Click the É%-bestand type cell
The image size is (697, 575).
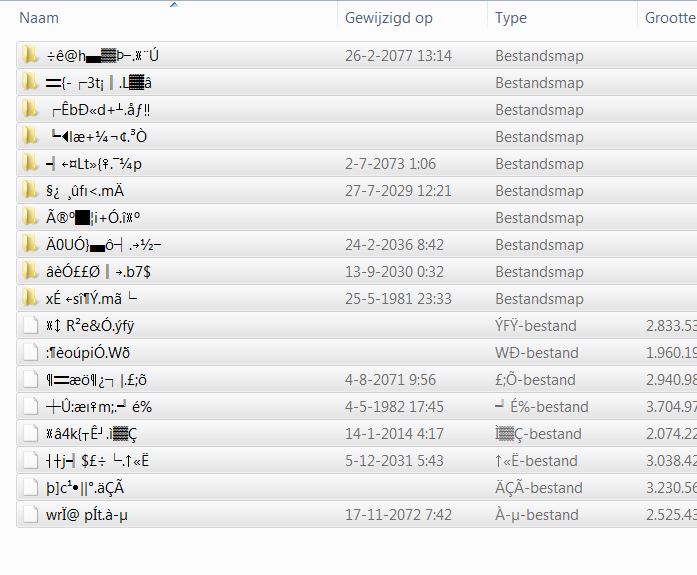tap(542, 407)
